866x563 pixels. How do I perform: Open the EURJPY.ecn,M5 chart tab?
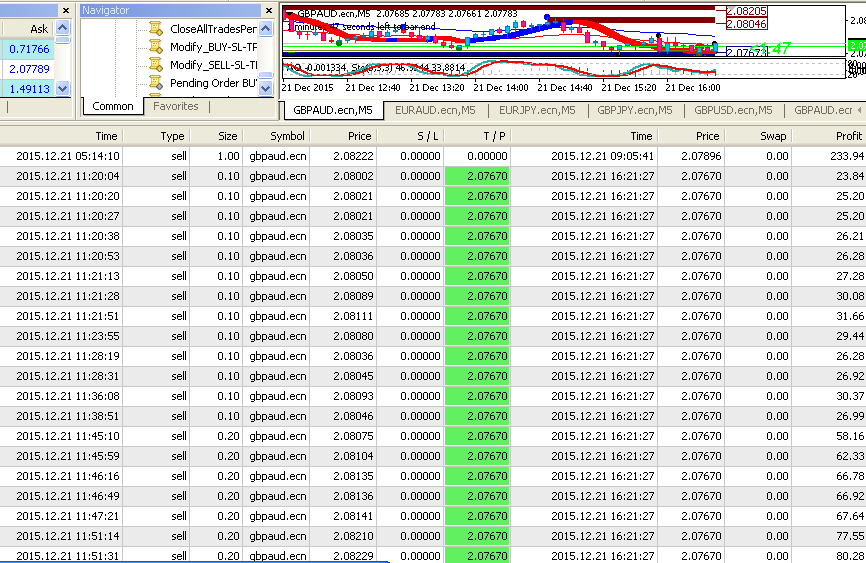point(537,110)
